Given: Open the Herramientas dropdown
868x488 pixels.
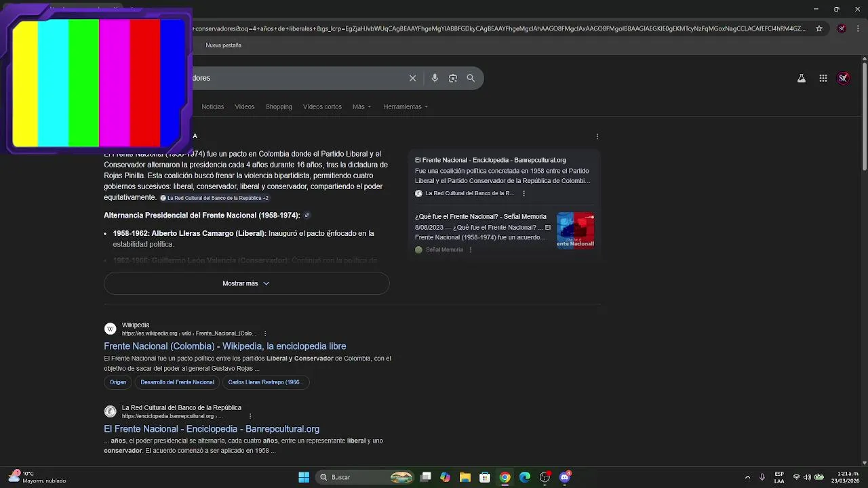Looking at the screenshot, I should point(406,106).
